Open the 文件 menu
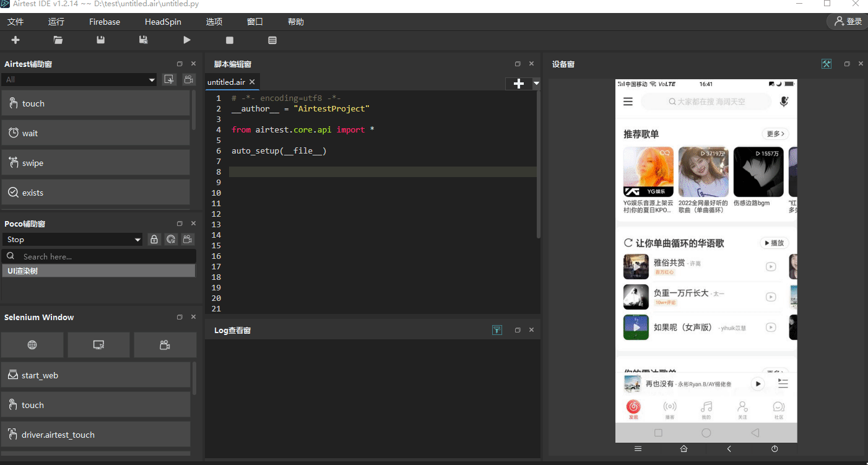 pyautogui.click(x=15, y=22)
